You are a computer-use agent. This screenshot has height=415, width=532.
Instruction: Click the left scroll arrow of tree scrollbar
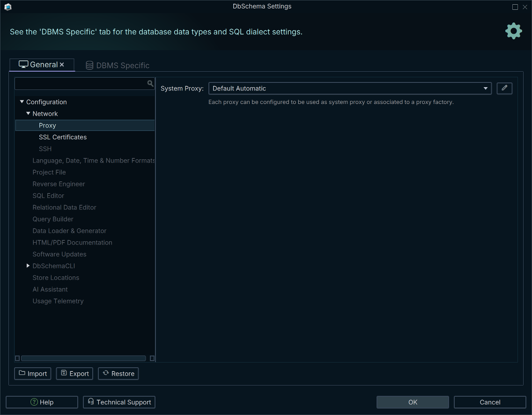coord(17,358)
